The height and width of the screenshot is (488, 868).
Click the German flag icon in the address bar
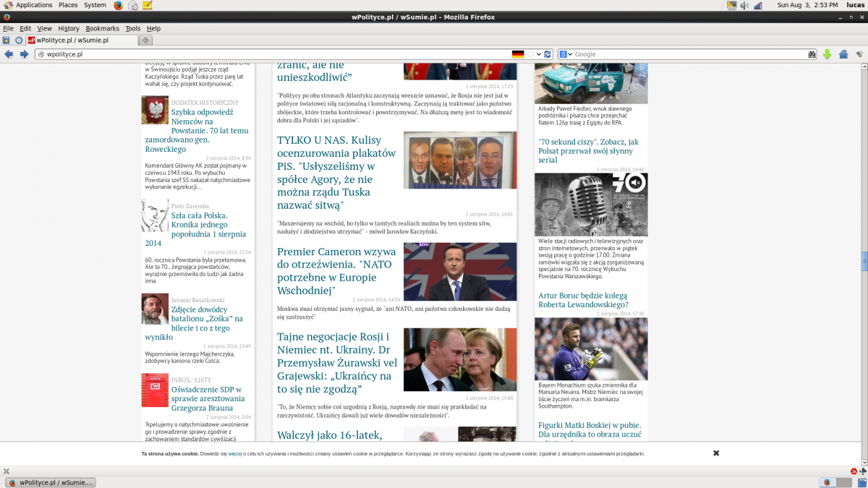[x=518, y=54]
